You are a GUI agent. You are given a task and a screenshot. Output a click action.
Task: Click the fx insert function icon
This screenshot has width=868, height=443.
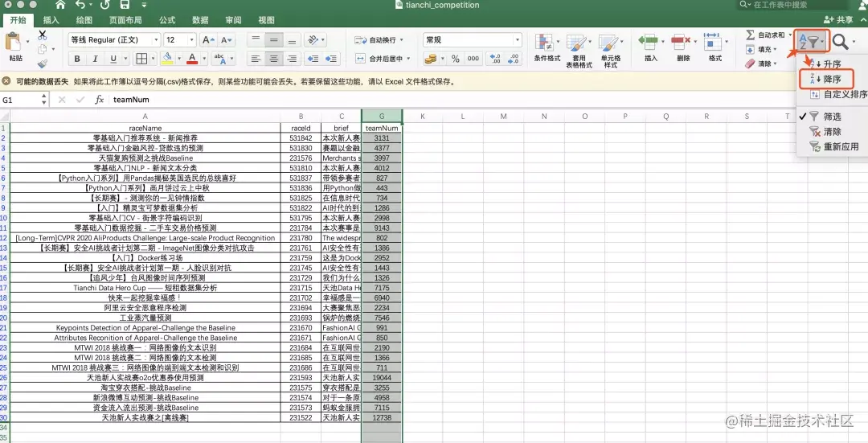pos(99,100)
